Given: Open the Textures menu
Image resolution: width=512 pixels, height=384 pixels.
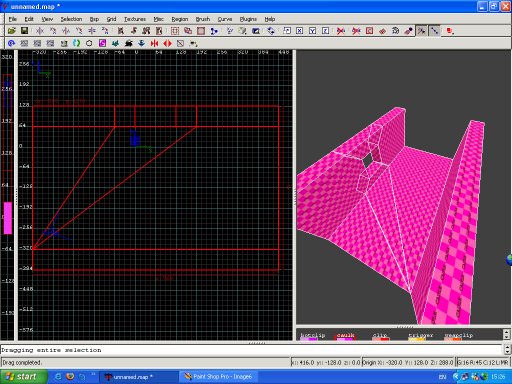Looking at the screenshot, I should (x=135, y=19).
